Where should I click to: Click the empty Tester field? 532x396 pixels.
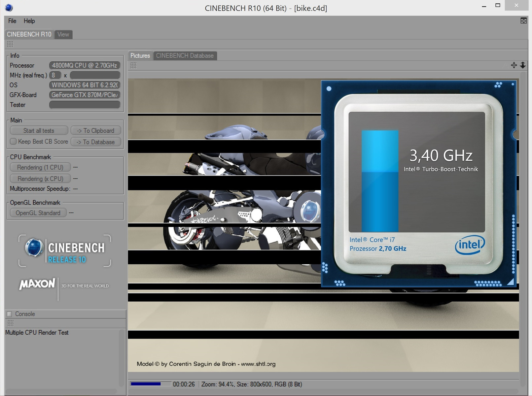pos(85,105)
